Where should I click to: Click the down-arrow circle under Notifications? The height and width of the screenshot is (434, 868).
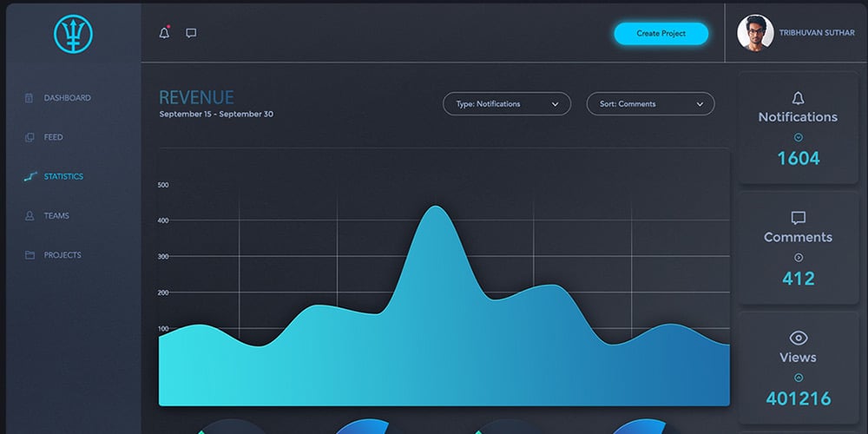pyautogui.click(x=799, y=137)
